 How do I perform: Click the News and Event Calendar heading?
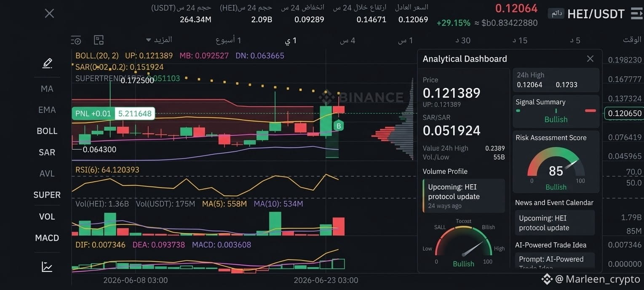click(x=554, y=203)
